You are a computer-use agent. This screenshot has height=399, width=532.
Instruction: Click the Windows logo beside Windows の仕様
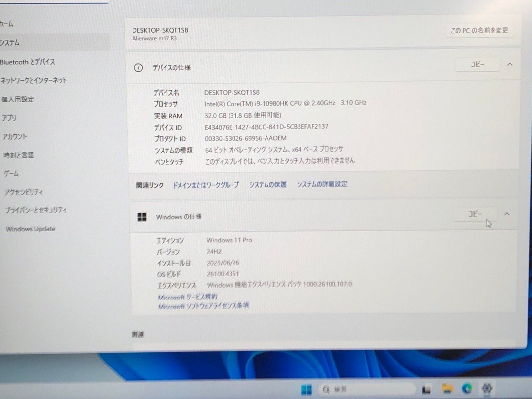(142, 217)
